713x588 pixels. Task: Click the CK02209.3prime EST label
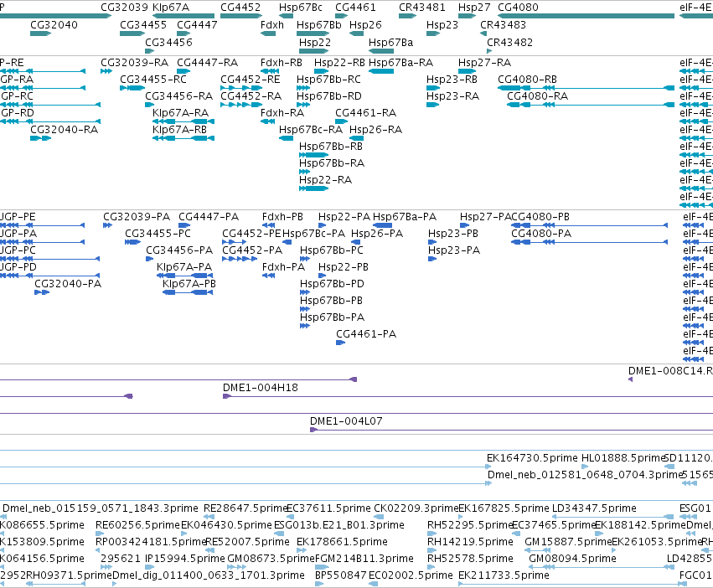(416, 508)
